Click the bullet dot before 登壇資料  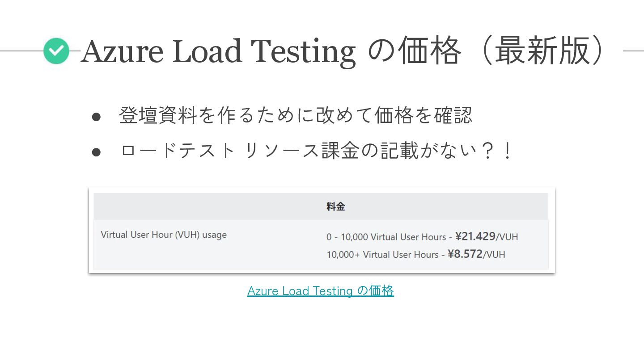pos(96,117)
